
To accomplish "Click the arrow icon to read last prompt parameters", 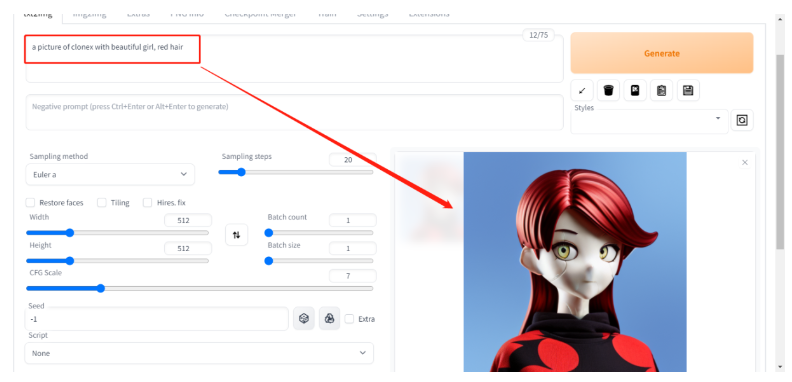I will click(x=582, y=90).
